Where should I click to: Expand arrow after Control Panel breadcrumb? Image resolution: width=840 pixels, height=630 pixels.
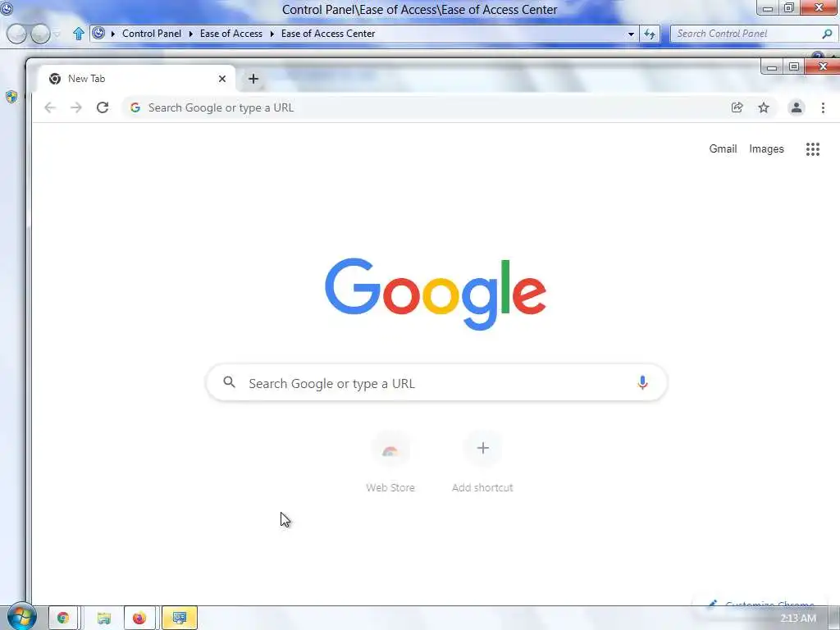(190, 34)
